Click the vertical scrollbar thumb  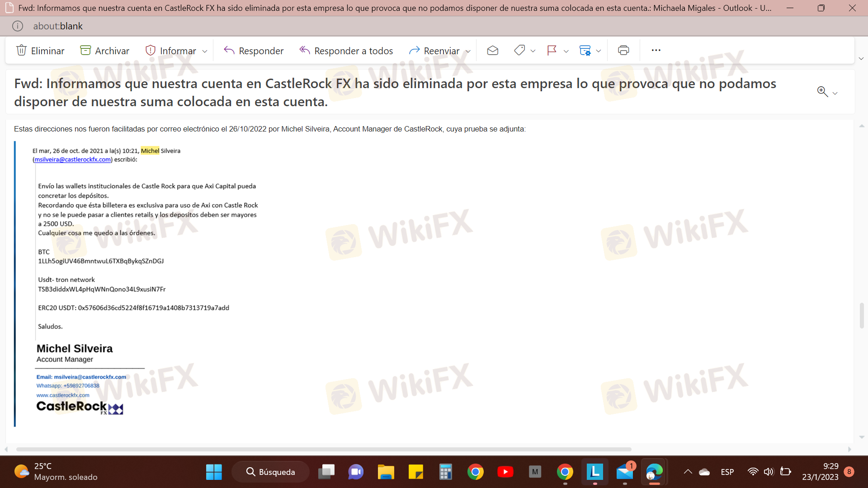pyautogui.click(x=862, y=315)
